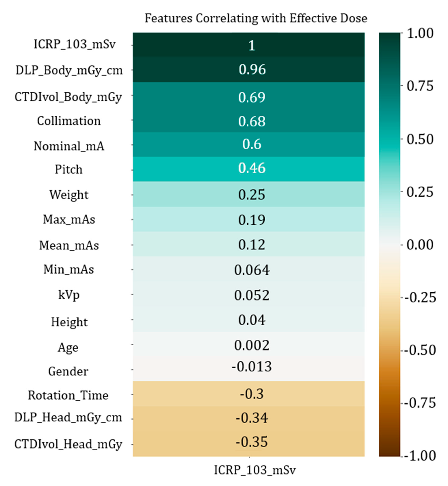Click the ICRP_103_mSv cell showing 1

[249, 45]
